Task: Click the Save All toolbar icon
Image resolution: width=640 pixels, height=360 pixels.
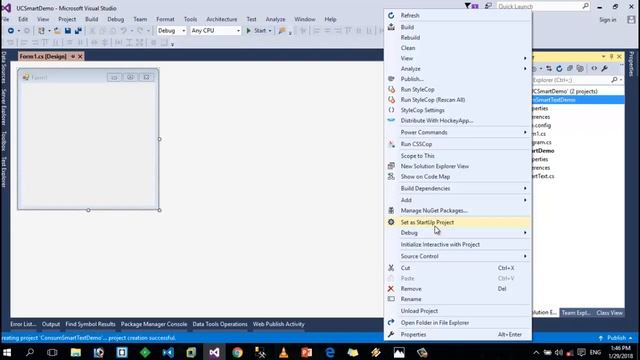Action: (x=78, y=31)
